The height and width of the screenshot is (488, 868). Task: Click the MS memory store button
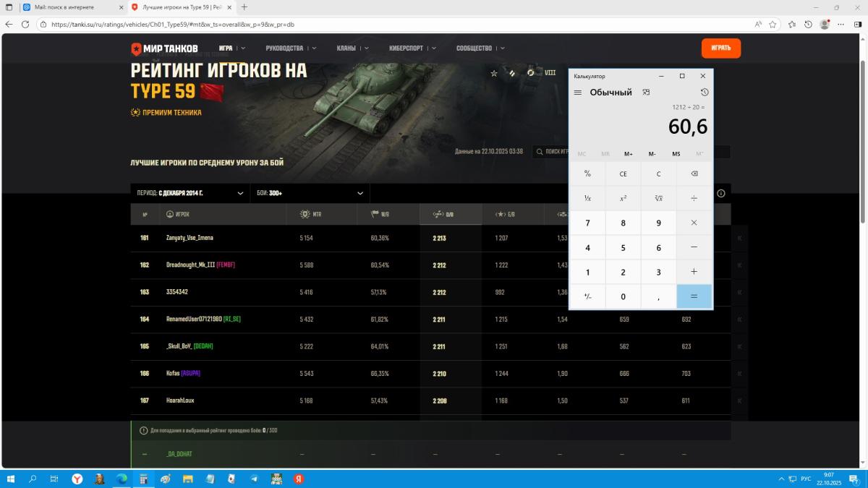[x=676, y=154]
